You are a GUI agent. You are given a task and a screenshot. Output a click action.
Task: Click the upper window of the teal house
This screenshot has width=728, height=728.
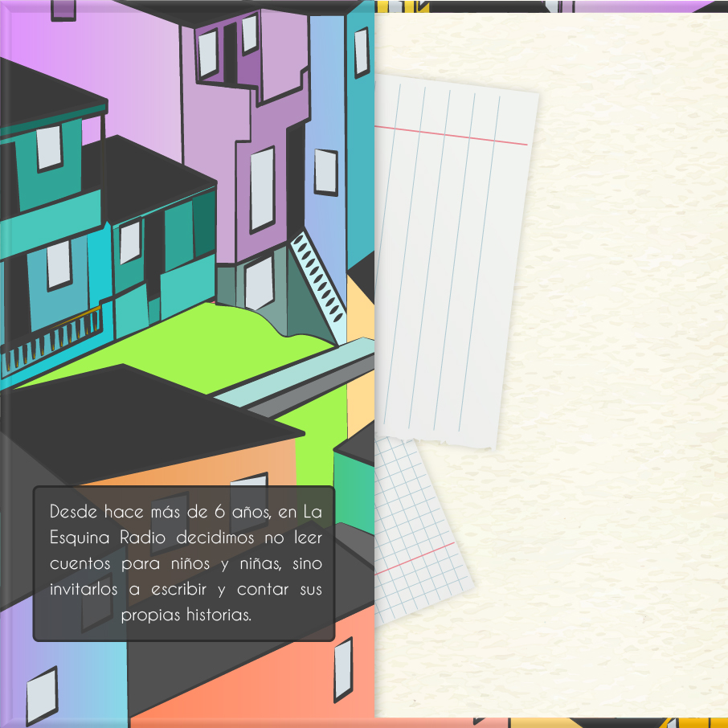[x=49, y=147]
